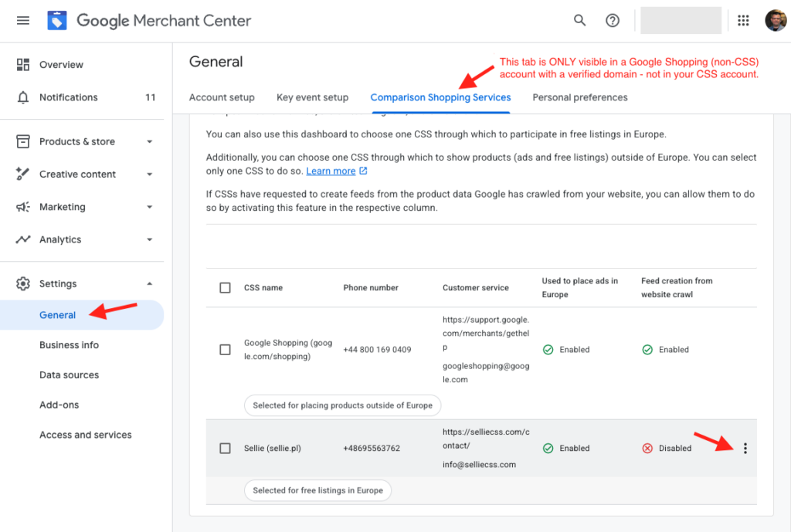Click the Notifications bell icon
This screenshot has height=532, width=791.
point(22,97)
